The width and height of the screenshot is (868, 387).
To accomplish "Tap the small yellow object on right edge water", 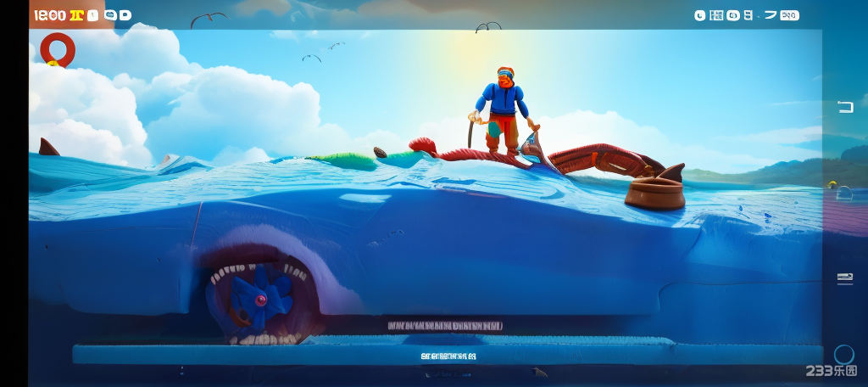I will click(x=833, y=184).
